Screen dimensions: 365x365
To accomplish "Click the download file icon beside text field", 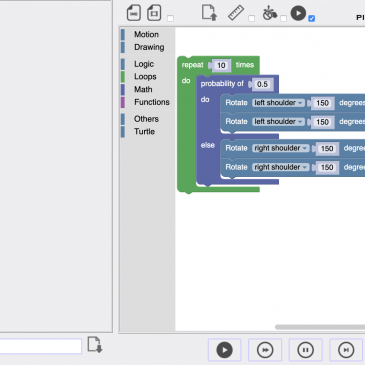I will 95,345.
